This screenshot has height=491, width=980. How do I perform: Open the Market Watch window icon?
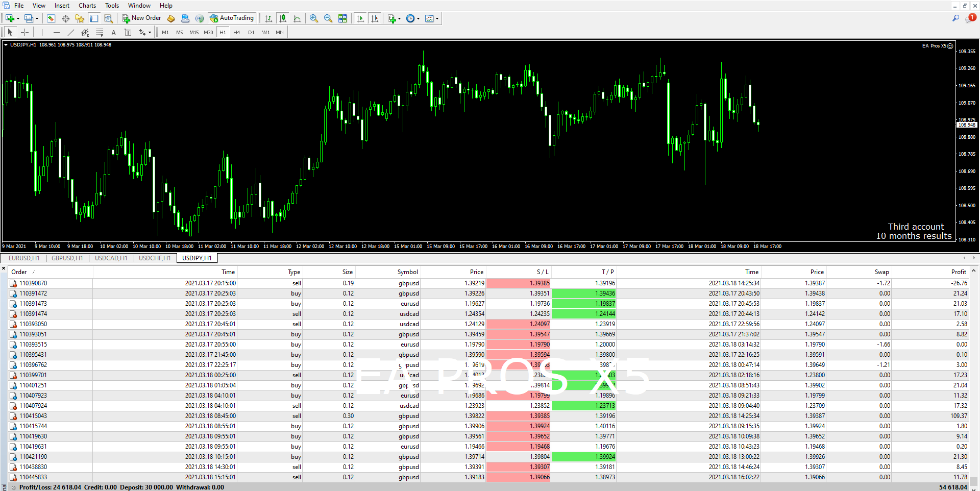51,18
